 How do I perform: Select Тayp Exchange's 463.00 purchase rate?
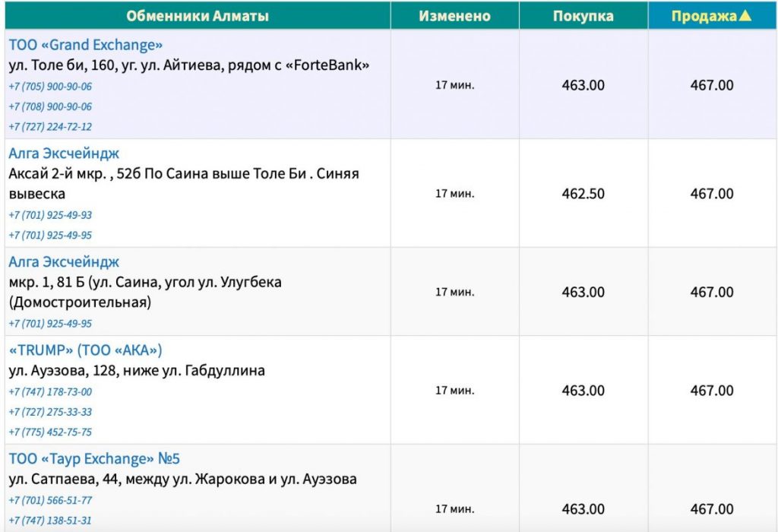point(583,509)
